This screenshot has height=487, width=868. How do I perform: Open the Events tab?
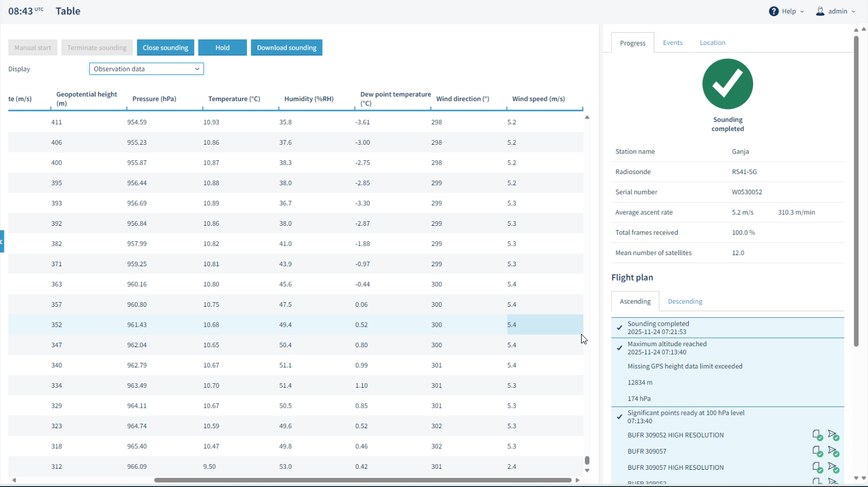tap(672, 43)
